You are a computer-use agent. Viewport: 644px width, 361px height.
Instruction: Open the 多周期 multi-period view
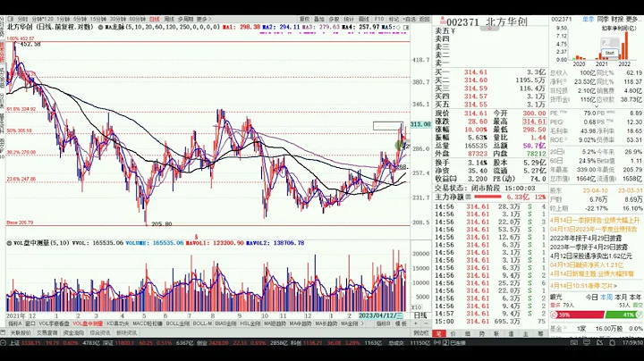(185, 20)
